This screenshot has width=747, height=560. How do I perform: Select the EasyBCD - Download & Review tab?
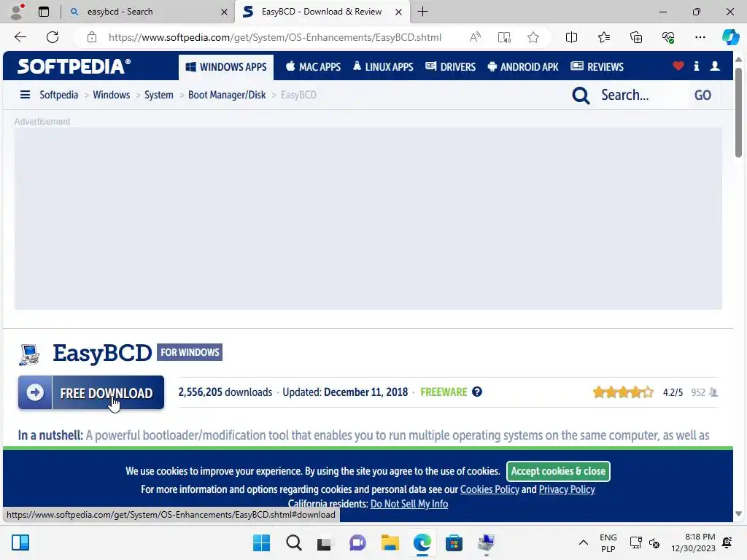coord(322,12)
